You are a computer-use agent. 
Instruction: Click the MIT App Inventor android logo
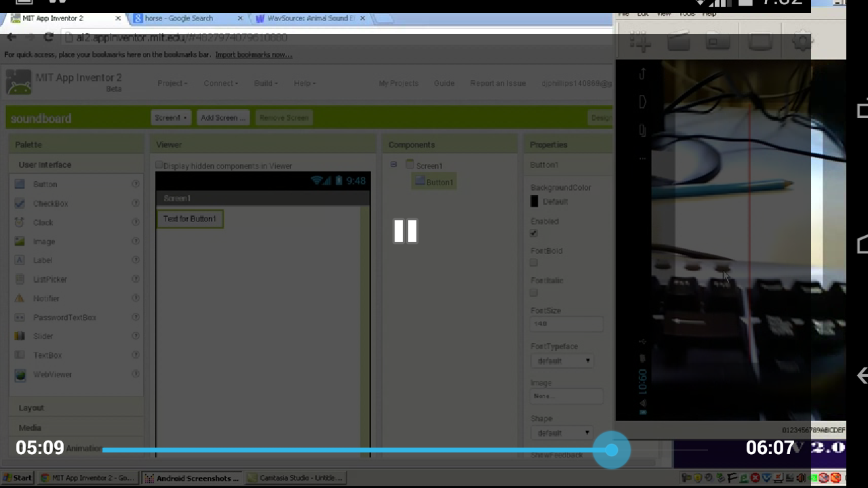tap(19, 83)
